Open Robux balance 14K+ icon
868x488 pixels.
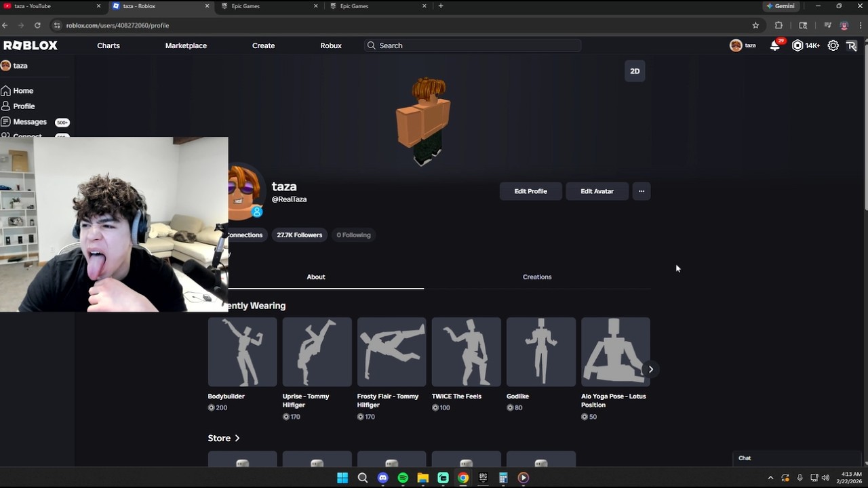tap(806, 45)
